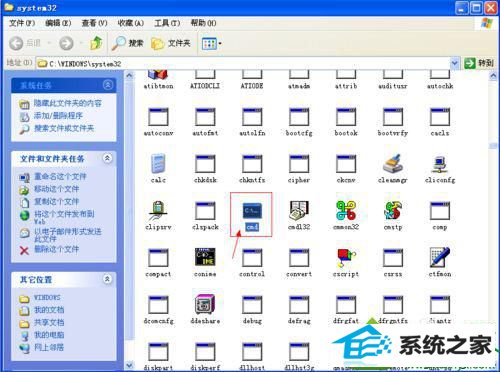This screenshot has height=372, width=500.
Task: Collapse the Other Places panel
Action: (107, 279)
